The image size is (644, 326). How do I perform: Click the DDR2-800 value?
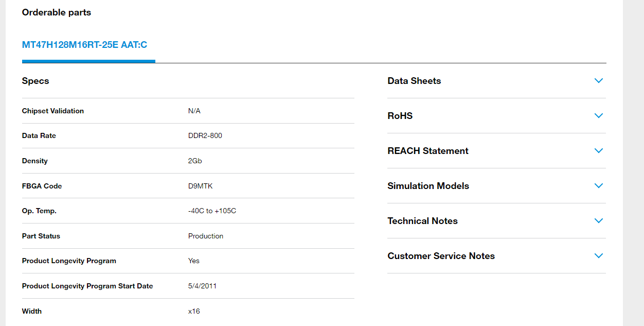coord(205,136)
